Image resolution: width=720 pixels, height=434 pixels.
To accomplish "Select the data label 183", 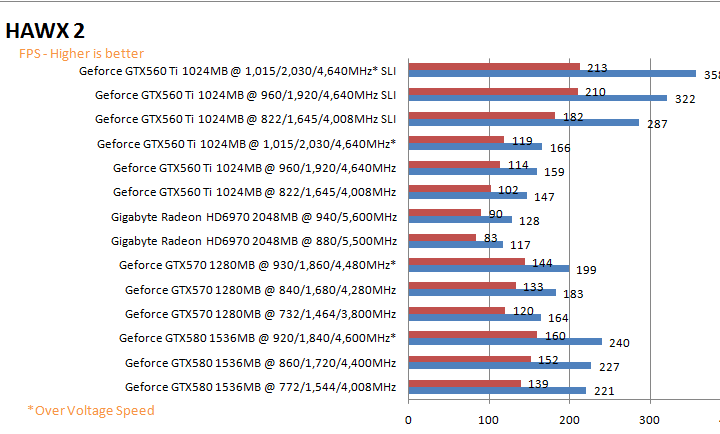I will 573,294.
